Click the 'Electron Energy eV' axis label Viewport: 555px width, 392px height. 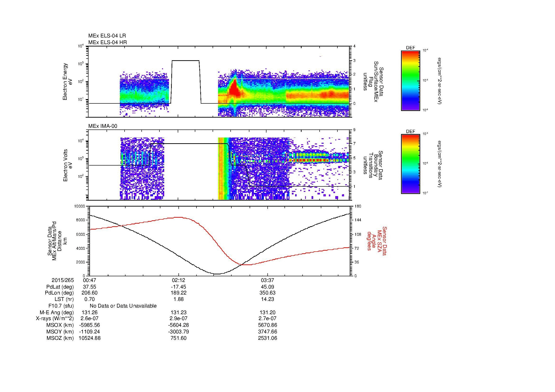click(68, 82)
